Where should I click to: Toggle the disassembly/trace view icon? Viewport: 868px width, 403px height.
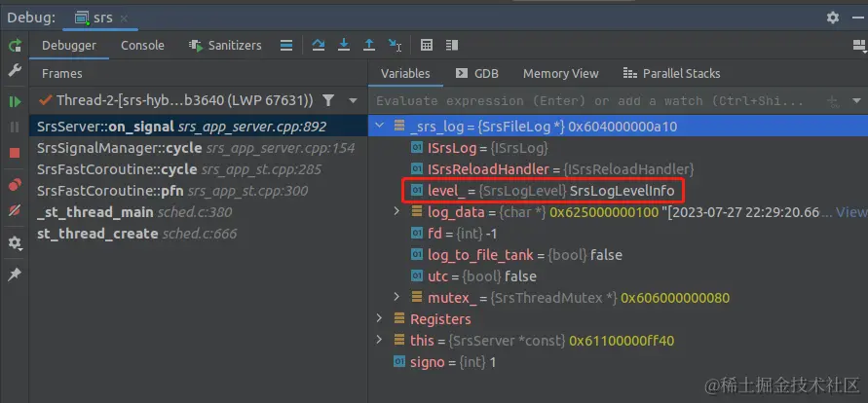pyautogui.click(x=452, y=46)
